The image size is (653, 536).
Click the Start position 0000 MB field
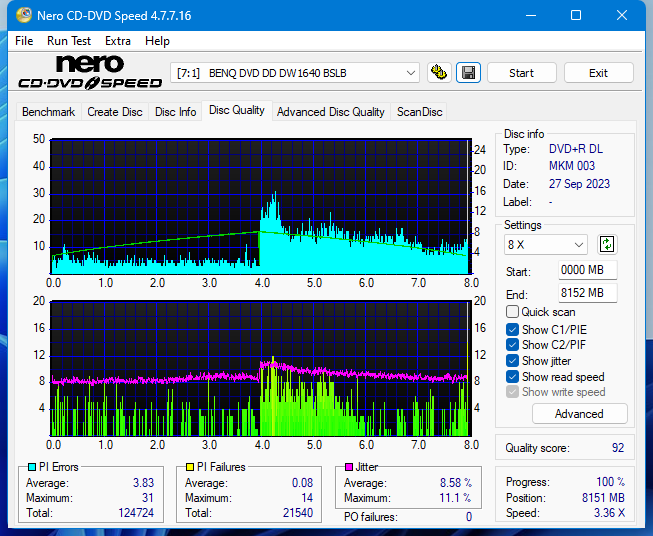pyautogui.click(x=587, y=270)
